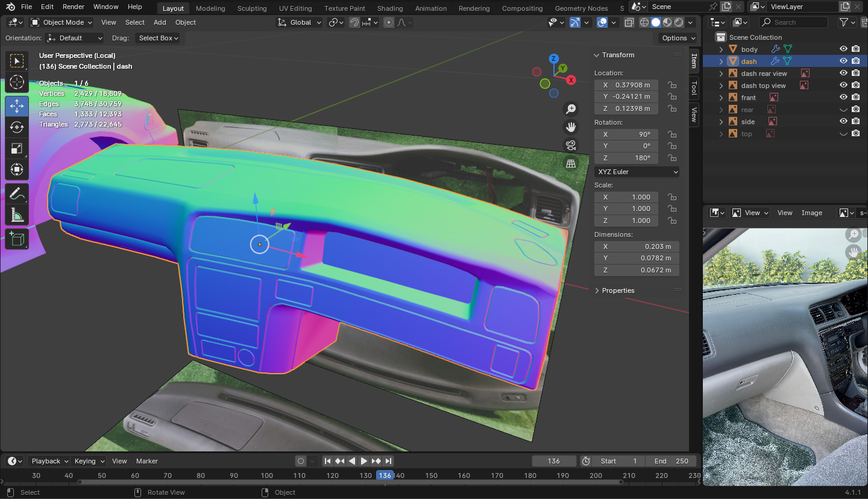Click the viewport zoom magnifier icon
This screenshot has height=499, width=868.
click(x=571, y=109)
